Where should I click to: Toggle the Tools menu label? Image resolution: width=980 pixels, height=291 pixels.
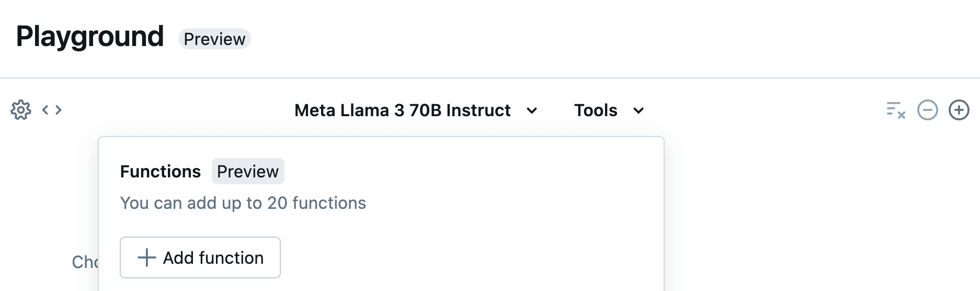click(x=596, y=110)
